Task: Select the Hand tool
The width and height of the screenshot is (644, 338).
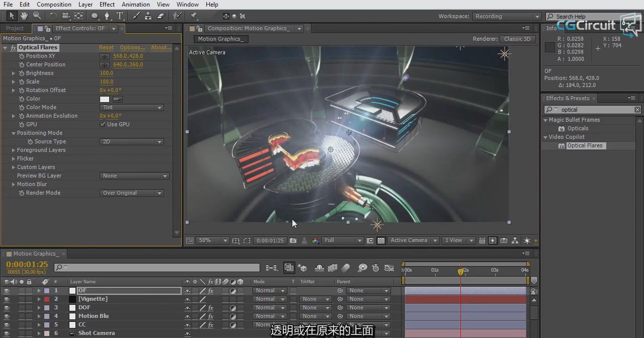Action: click(24, 16)
